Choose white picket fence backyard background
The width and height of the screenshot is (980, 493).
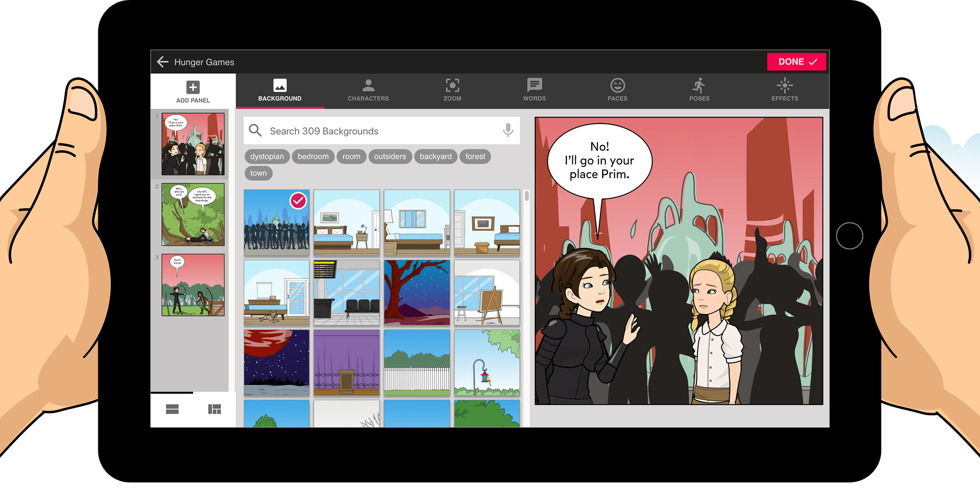417,363
